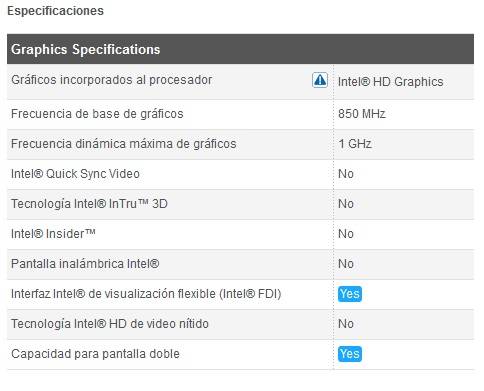
Task: Click the No value for video nítido
Action: tap(346, 324)
